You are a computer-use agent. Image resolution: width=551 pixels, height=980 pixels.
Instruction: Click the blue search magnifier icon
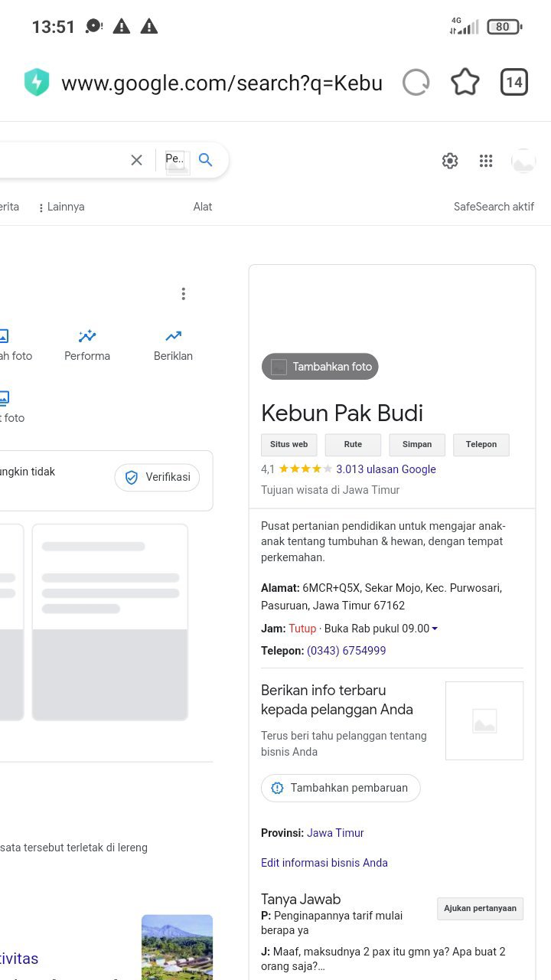[x=205, y=160]
